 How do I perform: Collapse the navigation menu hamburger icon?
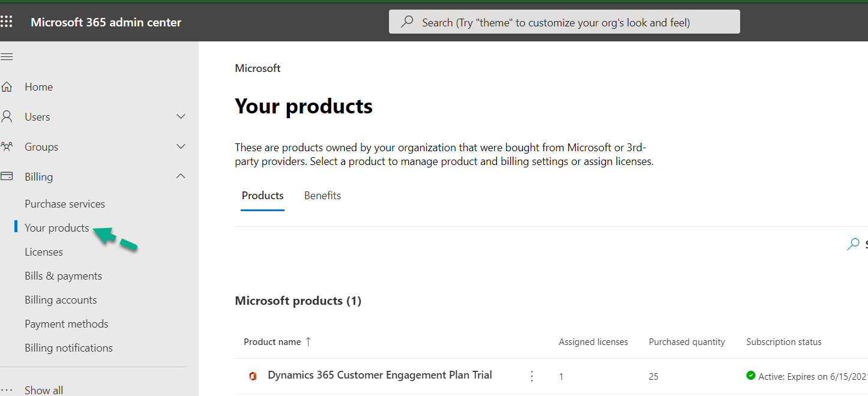click(x=7, y=57)
